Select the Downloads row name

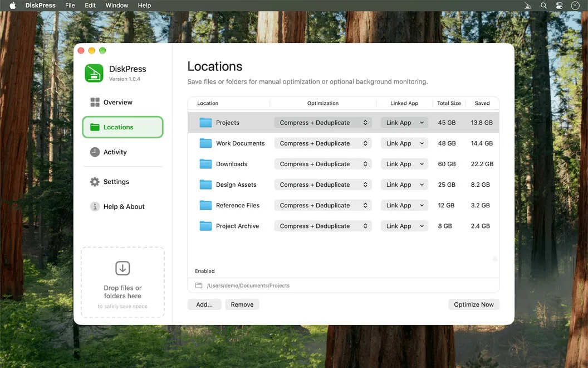pos(232,164)
